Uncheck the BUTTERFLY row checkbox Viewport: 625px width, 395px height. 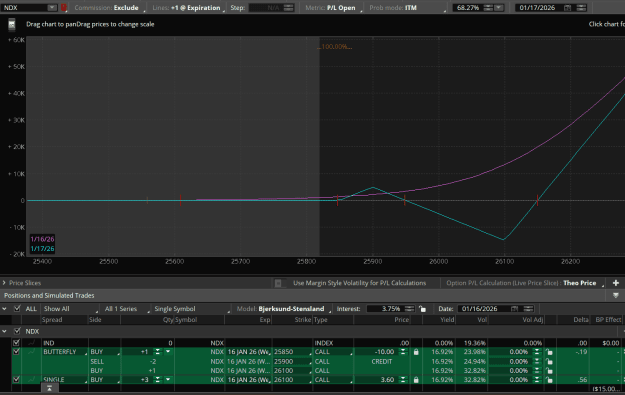(x=16, y=352)
